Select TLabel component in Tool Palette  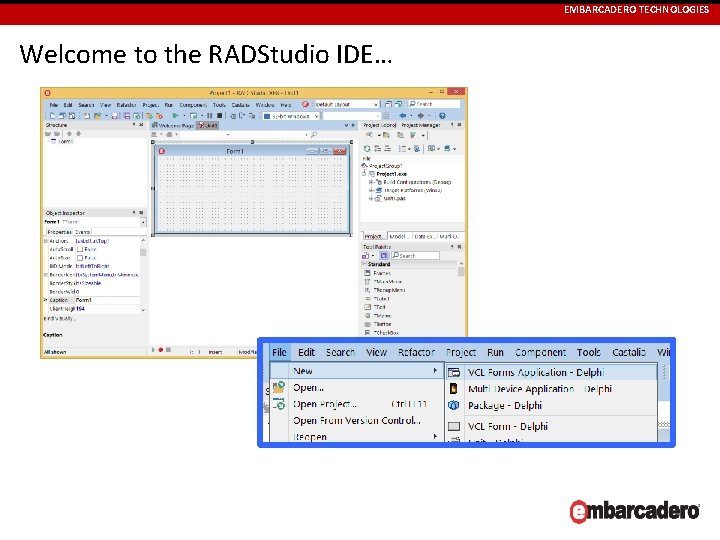[x=377, y=298]
